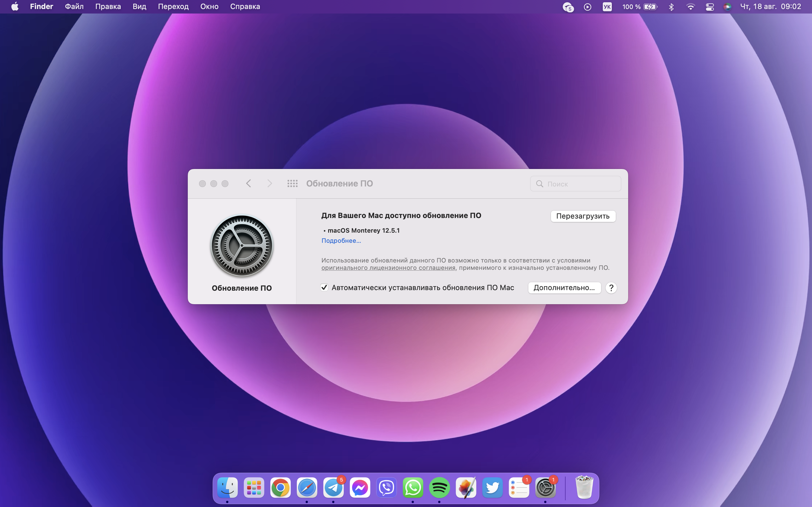The image size is (812, 507).
Task: Open the Trash in the Dock
Action: coord(584,488)
